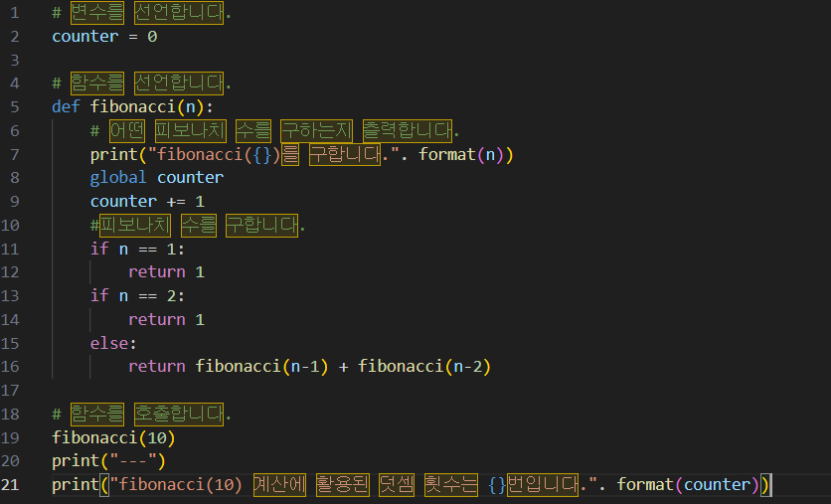Viewport: 831px width, 504px height.
Task: Click 'fibonacci(10)' call on line 19
Action: [113, 437]
